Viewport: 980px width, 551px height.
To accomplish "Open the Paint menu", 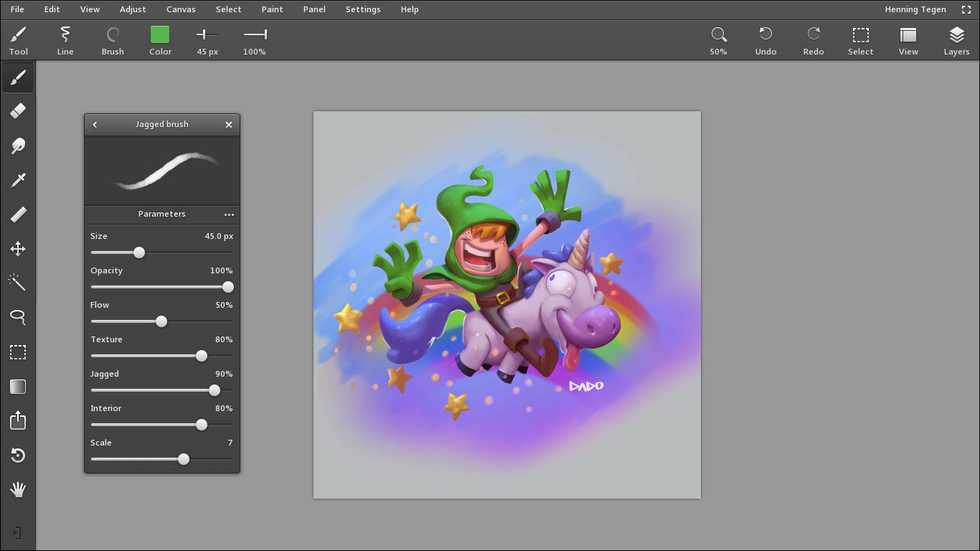I will (x=272, y=9).
